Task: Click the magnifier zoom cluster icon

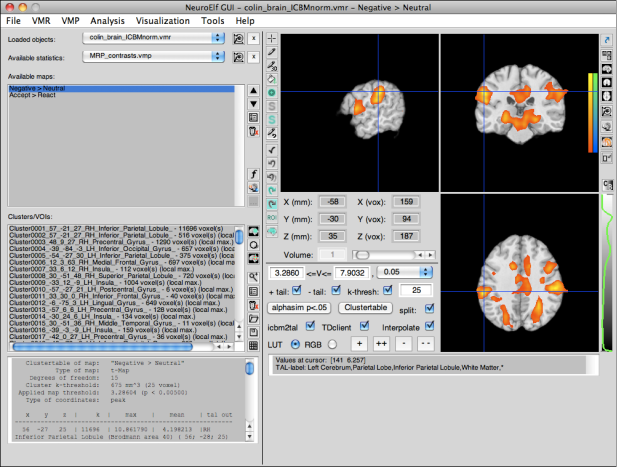Action: pyautogui.click(x=253, y=278)
